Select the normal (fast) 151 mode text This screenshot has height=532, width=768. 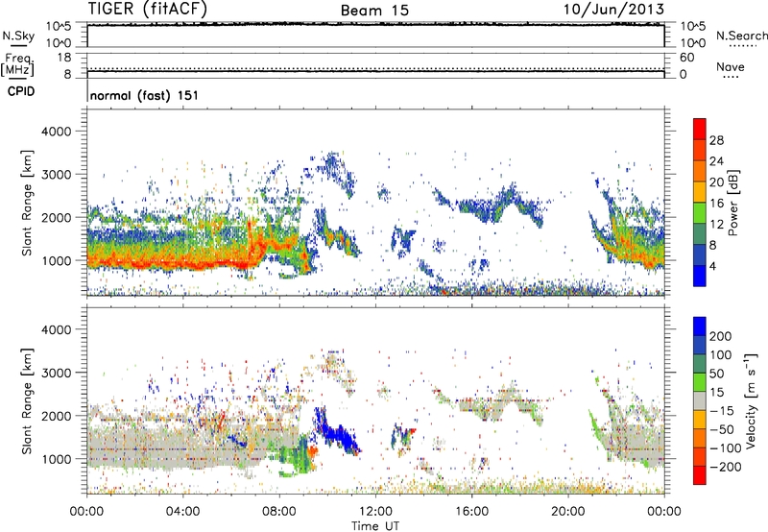(x=144, y=95)
